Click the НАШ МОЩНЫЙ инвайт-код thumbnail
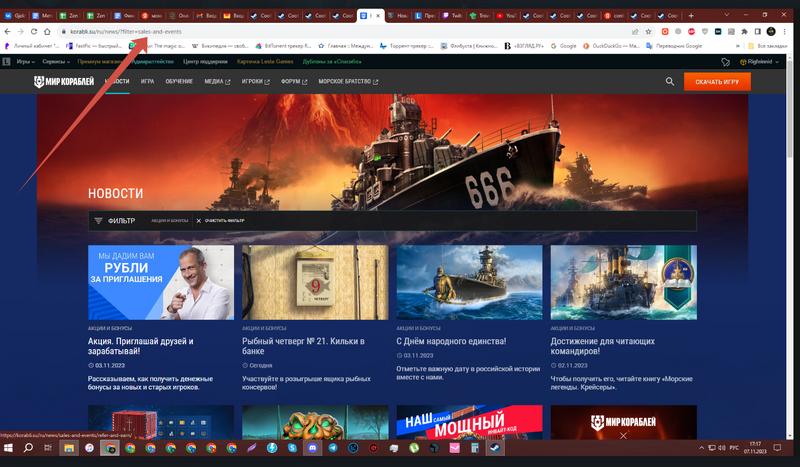 (x=469, y=422)
